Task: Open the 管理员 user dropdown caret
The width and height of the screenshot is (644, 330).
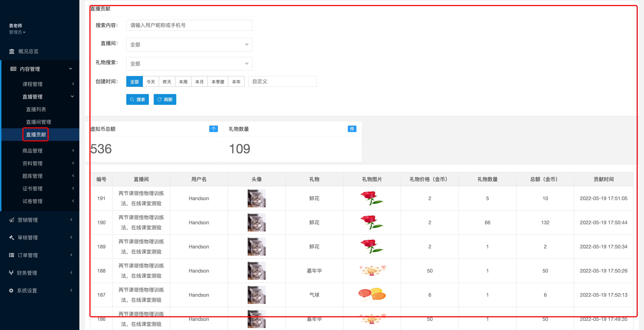Action: pyautogui.click(x=24, y=32)
